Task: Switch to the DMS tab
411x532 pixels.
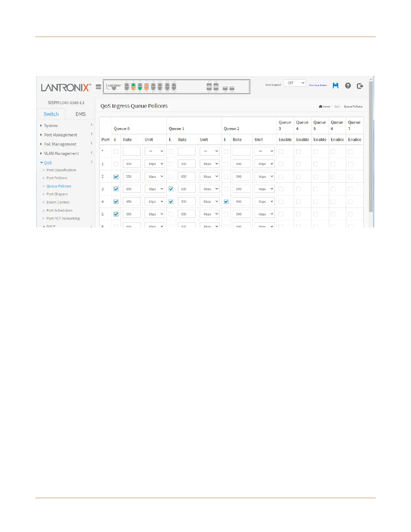Action: point(81,114)
